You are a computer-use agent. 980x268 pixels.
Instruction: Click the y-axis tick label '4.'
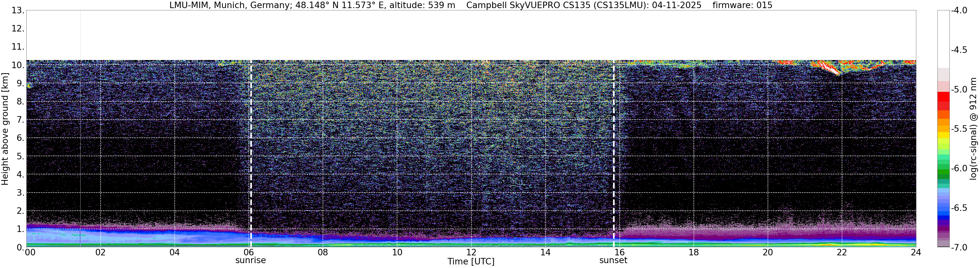coord(20,174)
